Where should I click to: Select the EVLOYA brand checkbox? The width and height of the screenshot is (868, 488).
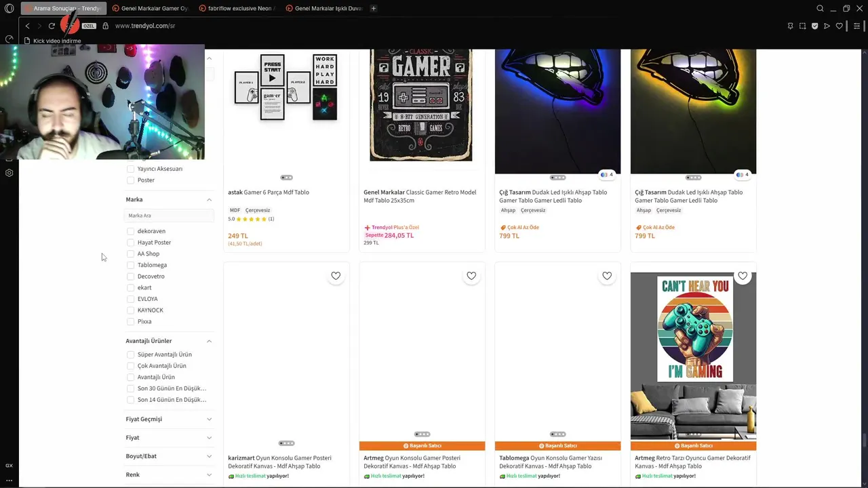(x=131, y=299)
